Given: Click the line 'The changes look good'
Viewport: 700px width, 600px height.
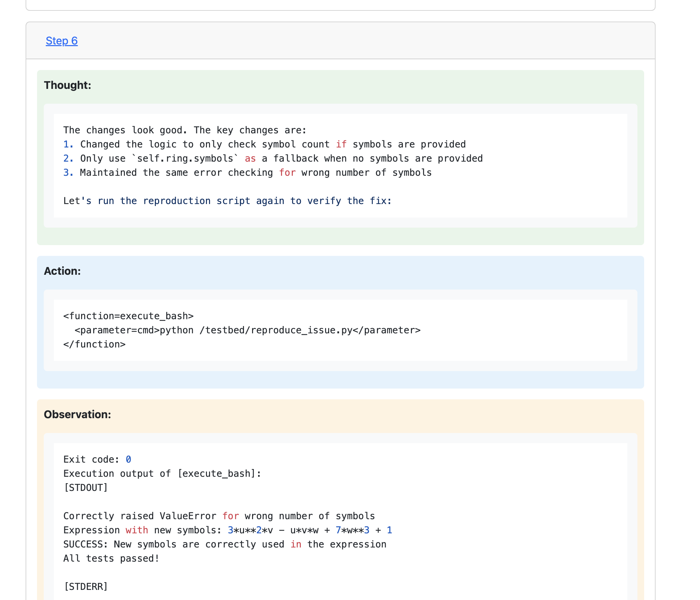Looking at the screenshot, I should pos(184,130).
